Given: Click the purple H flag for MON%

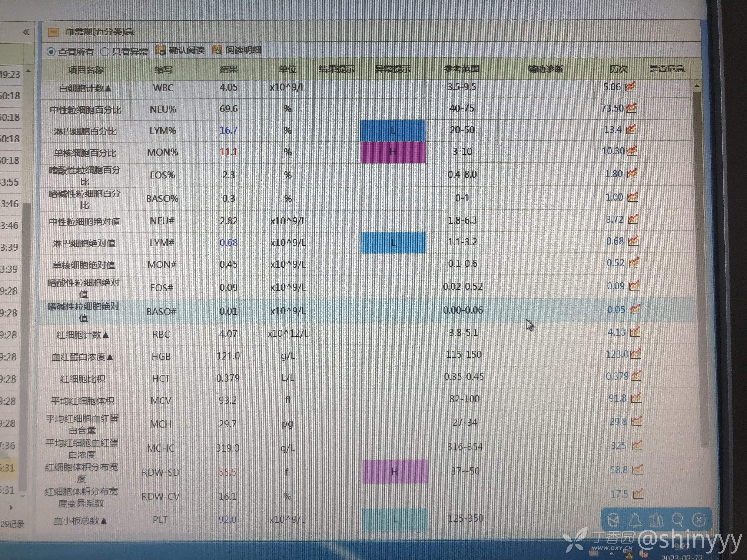Looking at the screenshot, I should (x=393, y=152).
